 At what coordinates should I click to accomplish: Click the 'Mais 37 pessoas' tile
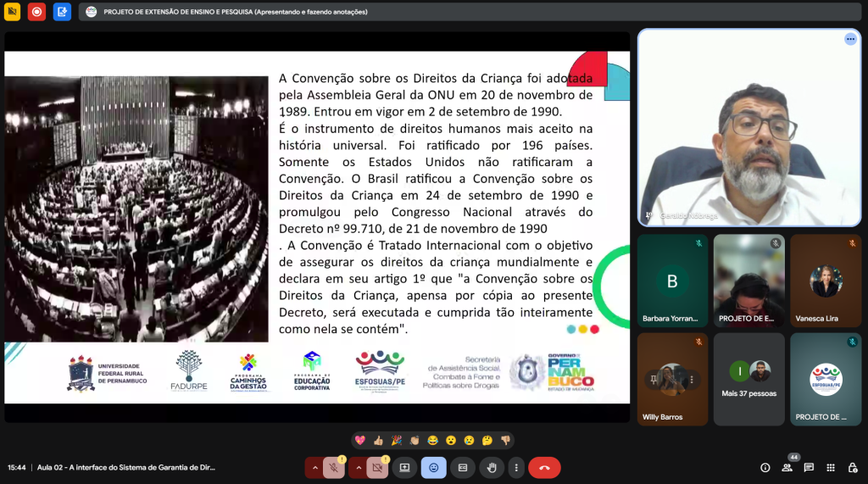[748, 379]
